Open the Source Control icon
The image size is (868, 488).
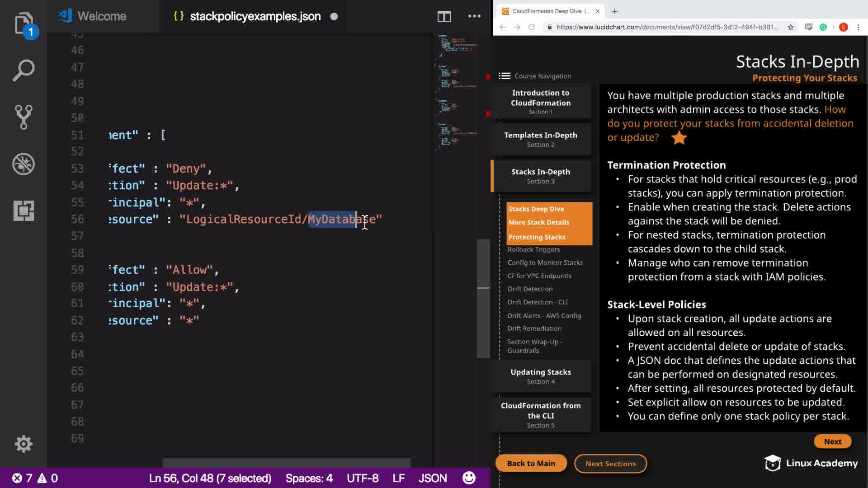click(x=24, y=117)
